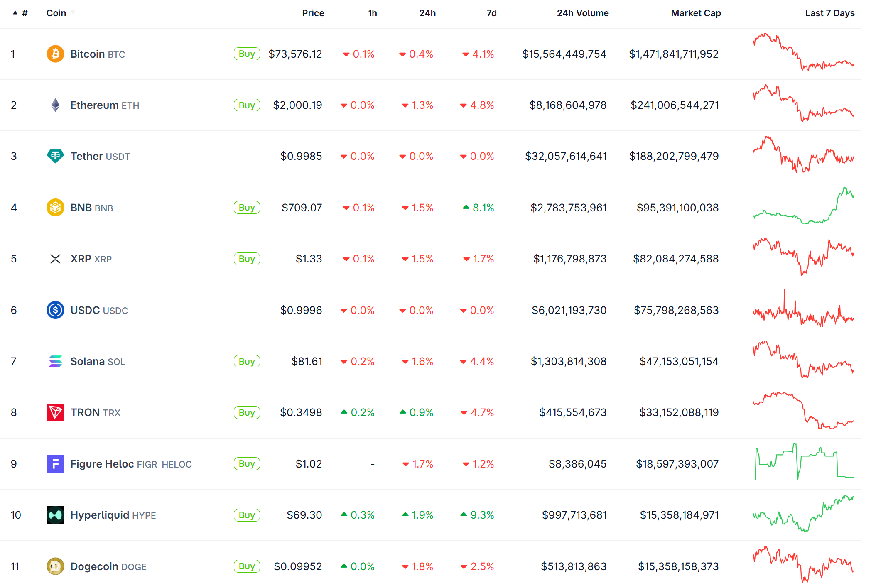
Task: Sort by the 24h Volume header
Action: 583,13
